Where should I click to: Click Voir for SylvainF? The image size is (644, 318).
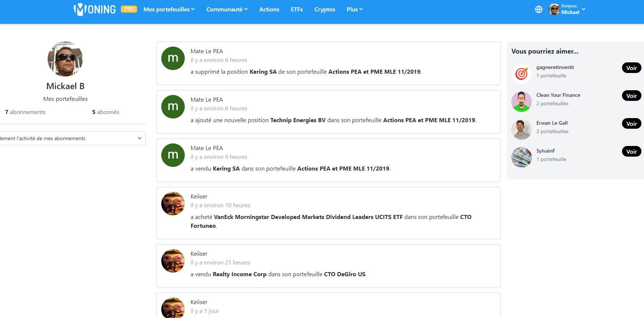point(631,151)
